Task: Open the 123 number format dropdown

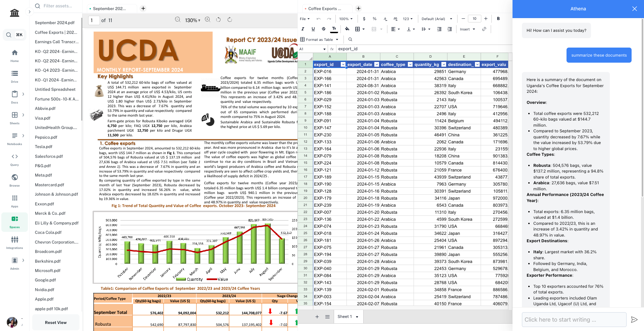Action: [408, 19]
